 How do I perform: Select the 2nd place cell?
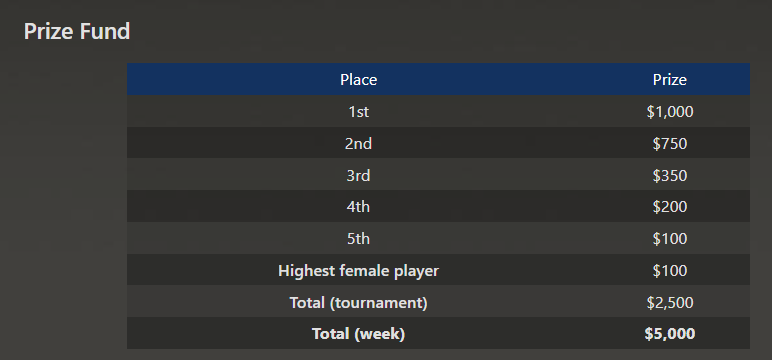click(x=358, y=144)
